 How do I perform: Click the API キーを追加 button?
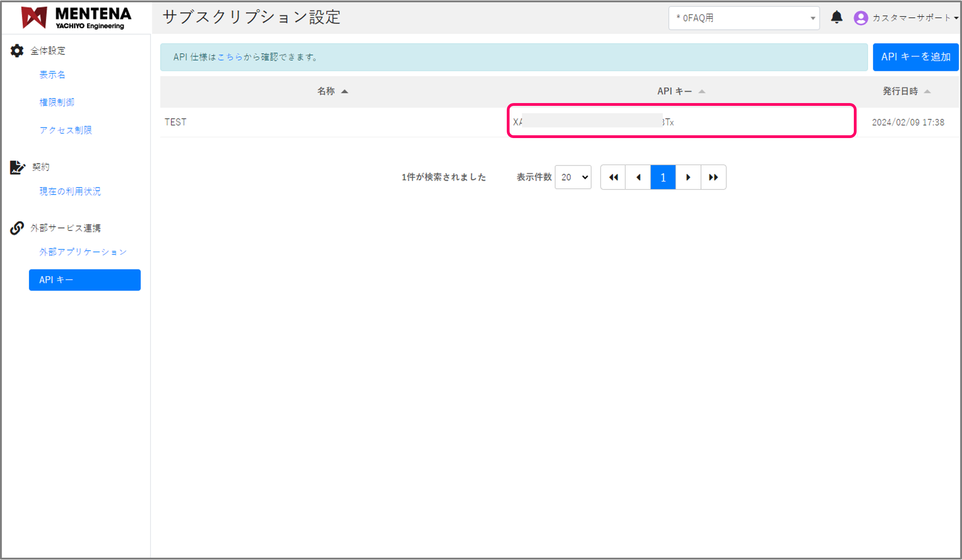point(915,57)
